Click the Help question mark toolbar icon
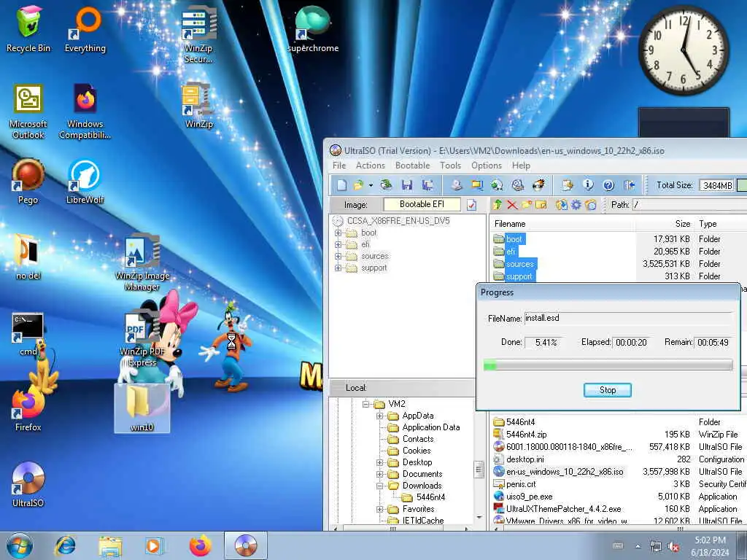Image resolution: width=747 pixels, height=560 pixels. (x=608, y=185)
